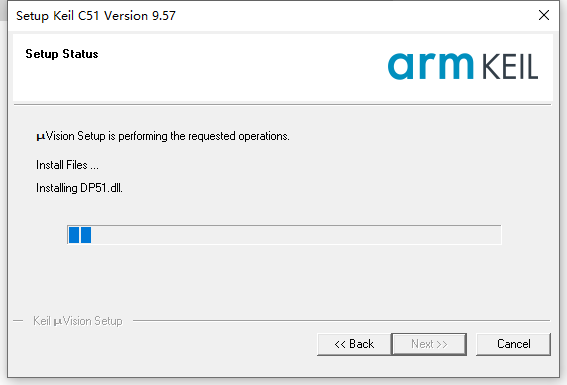Click the footer divider line beside Keil label

point(341,320)
